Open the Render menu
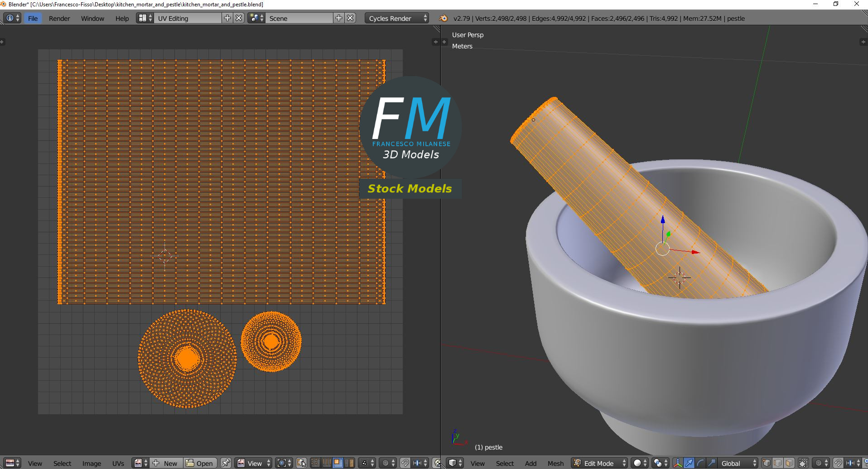Image resolution: width=868 pixels, height=469 pixels. 59,19
